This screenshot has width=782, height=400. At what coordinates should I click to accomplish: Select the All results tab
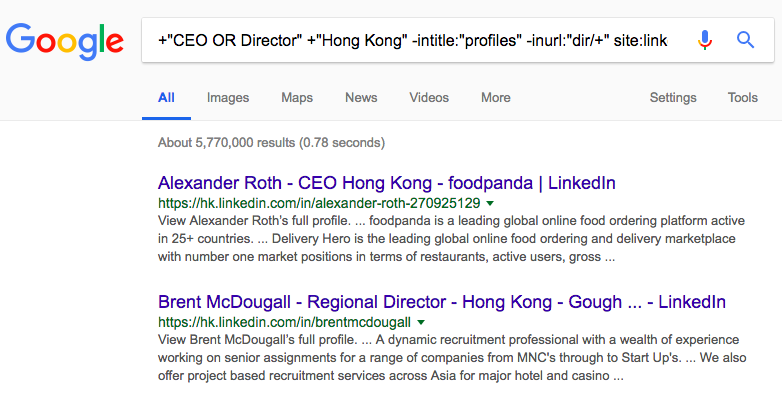pyautogui.click(x=166, y=98)
